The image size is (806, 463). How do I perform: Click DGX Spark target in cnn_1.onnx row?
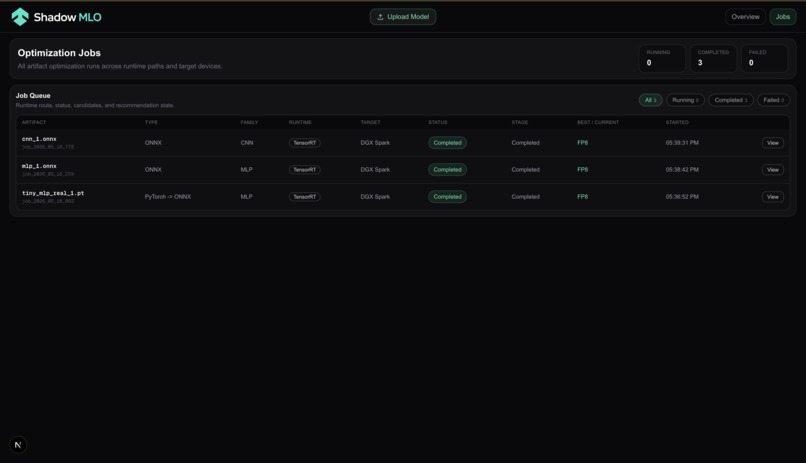pos(375,143)
